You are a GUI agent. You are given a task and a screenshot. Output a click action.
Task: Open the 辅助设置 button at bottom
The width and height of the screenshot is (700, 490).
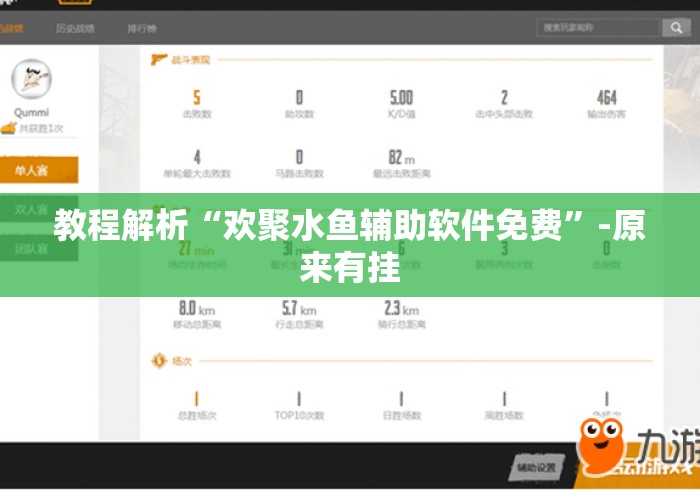click(x=537, y=468)
